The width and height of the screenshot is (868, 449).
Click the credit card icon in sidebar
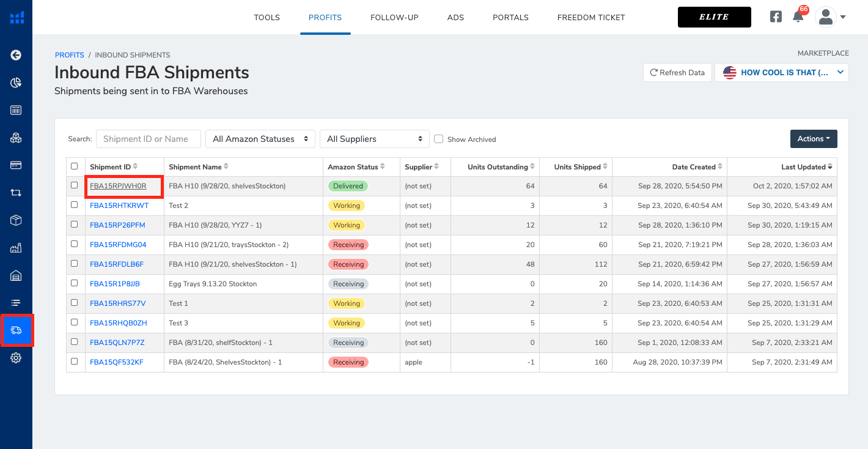pyautogui.click(x=16, y=165)
